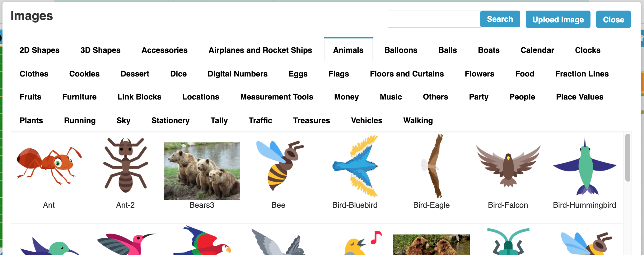
Task: Click the image list vertical scrollbar
Action: pos(628,158)
